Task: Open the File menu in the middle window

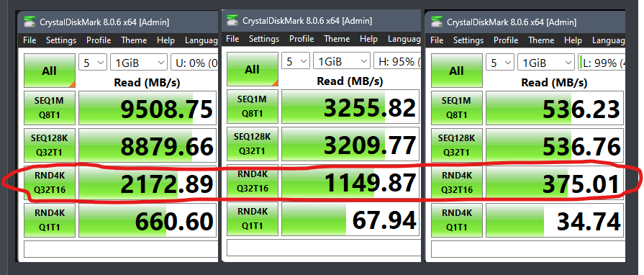Action: click(x=232, y=39)
